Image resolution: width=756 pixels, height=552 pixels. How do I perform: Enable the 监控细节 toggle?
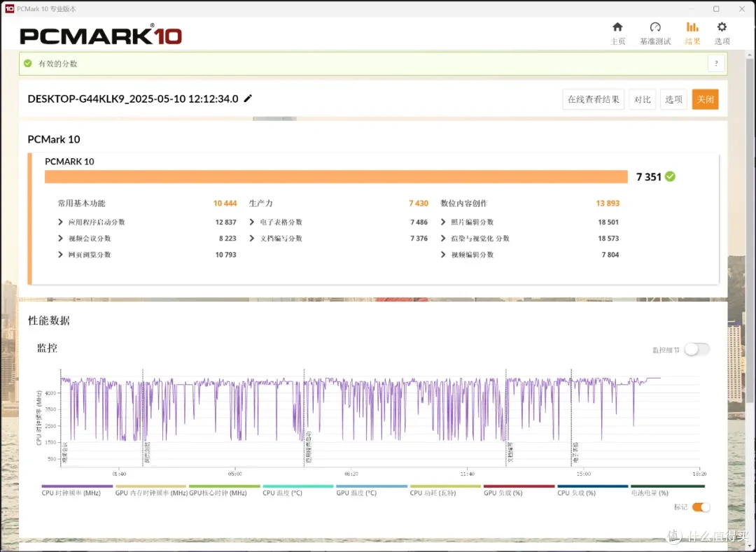[x=696, y=350]
